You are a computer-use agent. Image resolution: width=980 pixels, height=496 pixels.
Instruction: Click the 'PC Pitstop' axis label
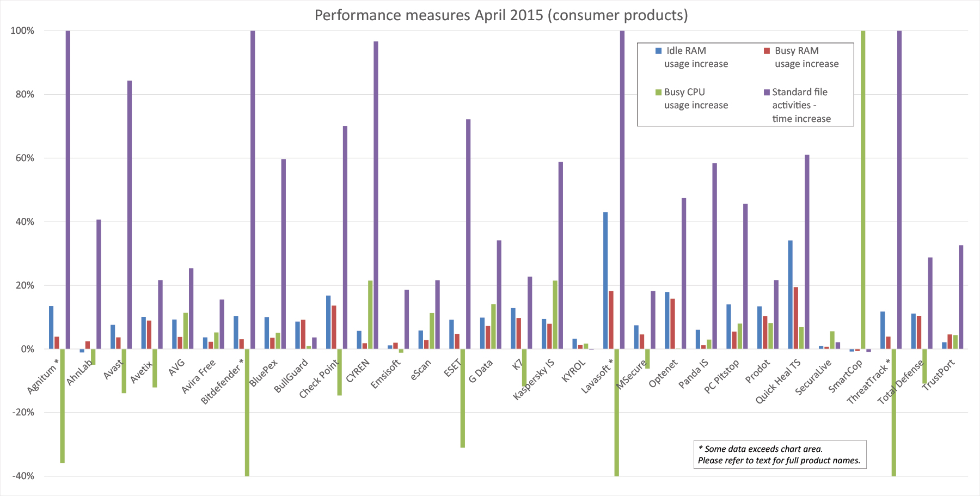pos(721,376)
